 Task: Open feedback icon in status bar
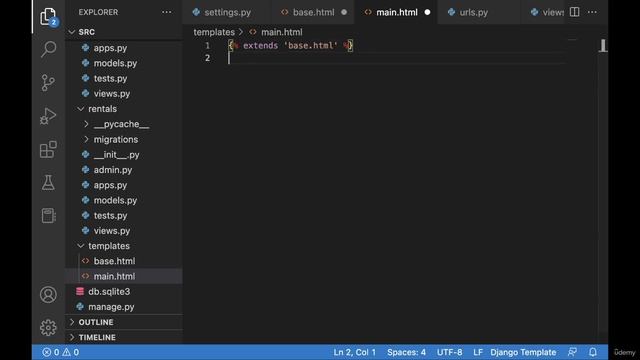tap(572, 352)
